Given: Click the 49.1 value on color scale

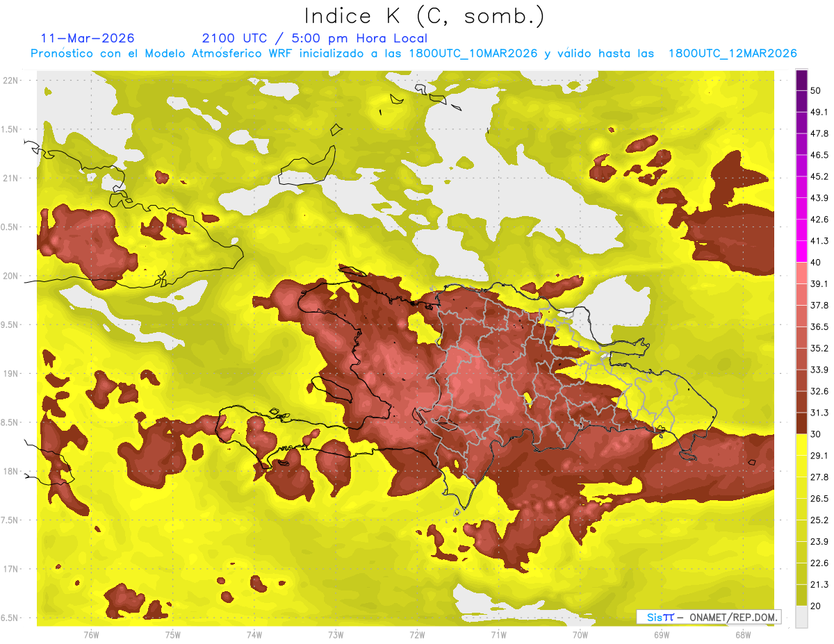Looking at the screenshot, I should coord(819,112).
